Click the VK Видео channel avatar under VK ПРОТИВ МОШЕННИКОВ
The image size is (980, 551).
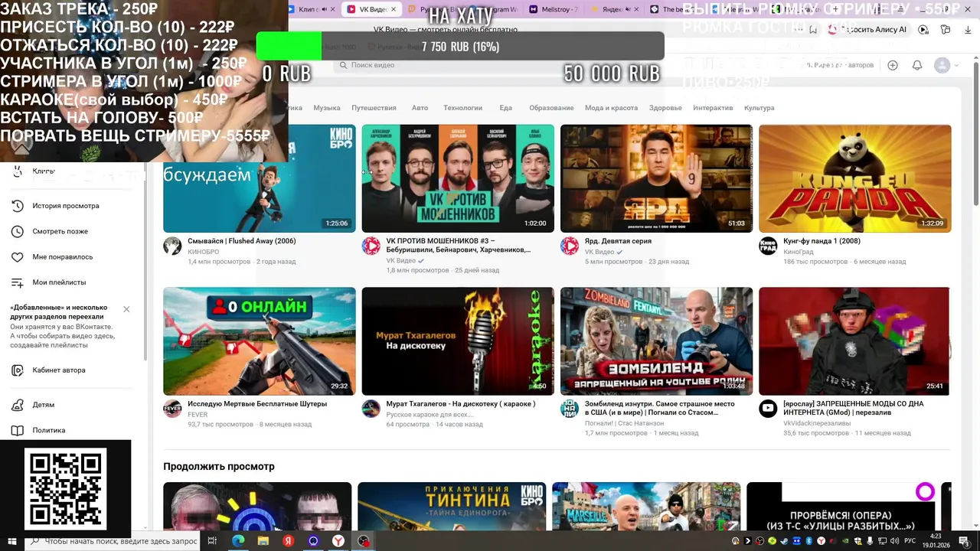click(x=371, y=246)
